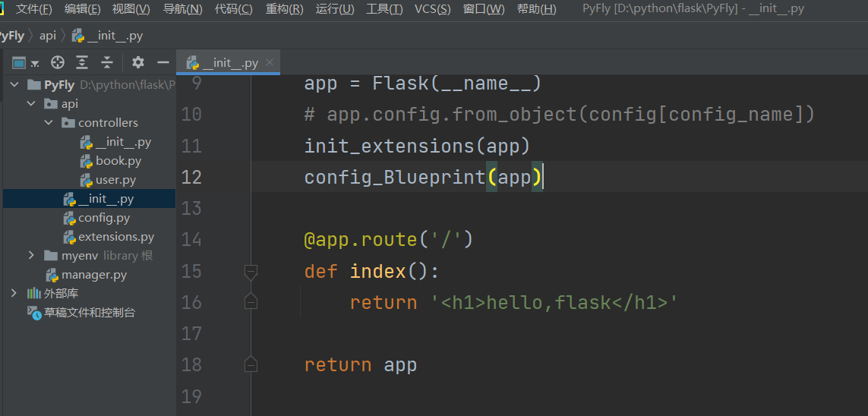Select 草稿文件和控制台 item
This screenshot has width=868, height=416.
click(89, 313)
